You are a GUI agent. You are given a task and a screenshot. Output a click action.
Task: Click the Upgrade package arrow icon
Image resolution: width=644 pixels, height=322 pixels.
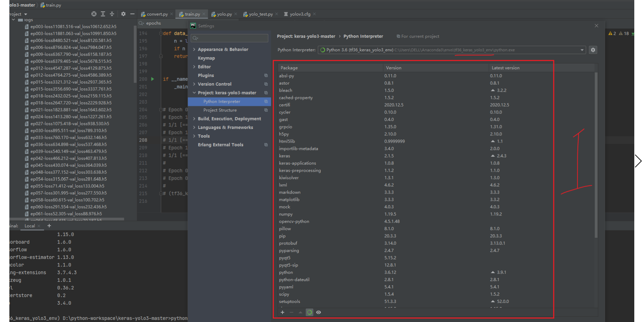click(300, 312)
